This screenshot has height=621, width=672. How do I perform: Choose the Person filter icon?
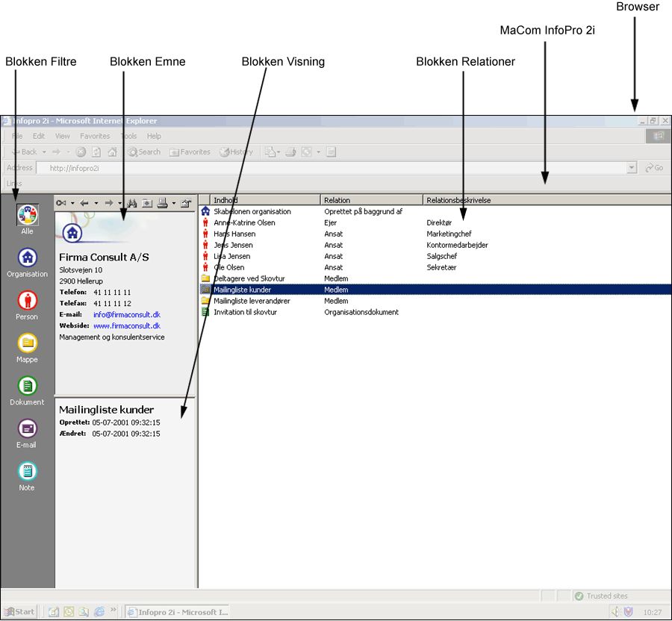coord(28,300)
